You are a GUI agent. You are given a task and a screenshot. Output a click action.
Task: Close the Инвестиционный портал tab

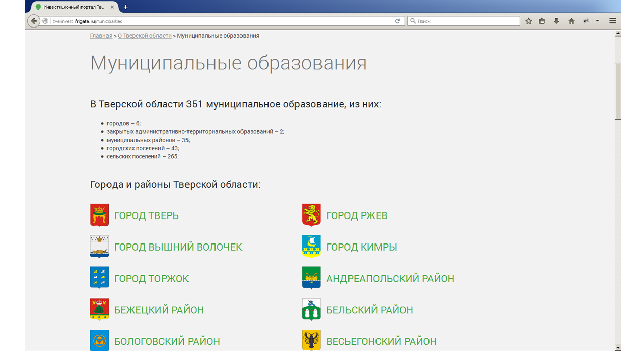click(112, 7)
